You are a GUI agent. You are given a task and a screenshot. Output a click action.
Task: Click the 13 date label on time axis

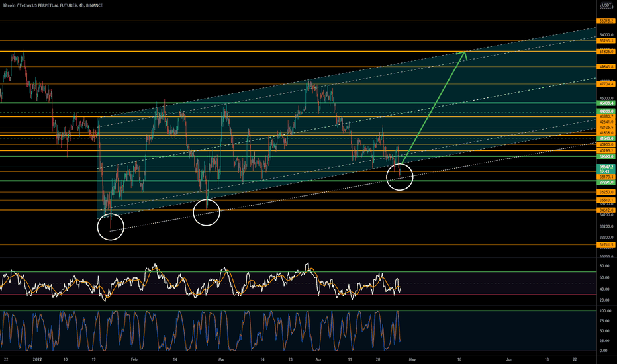pos(547,359)
